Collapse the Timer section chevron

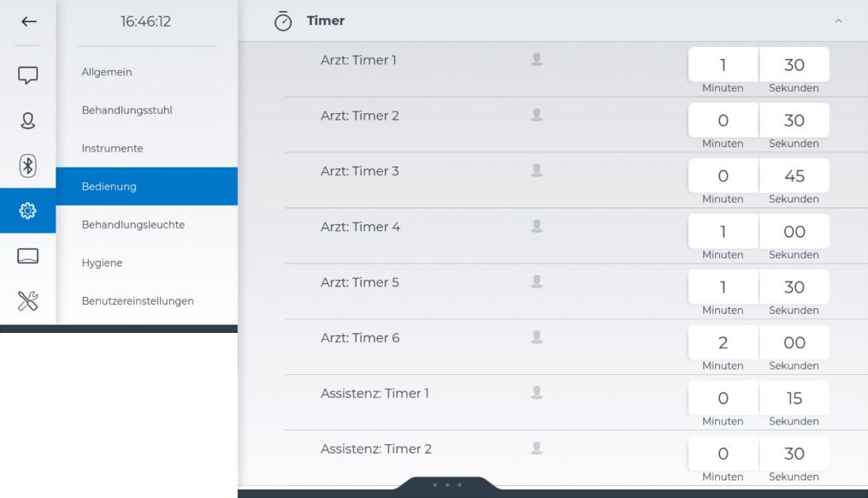(x=838, y=21)
